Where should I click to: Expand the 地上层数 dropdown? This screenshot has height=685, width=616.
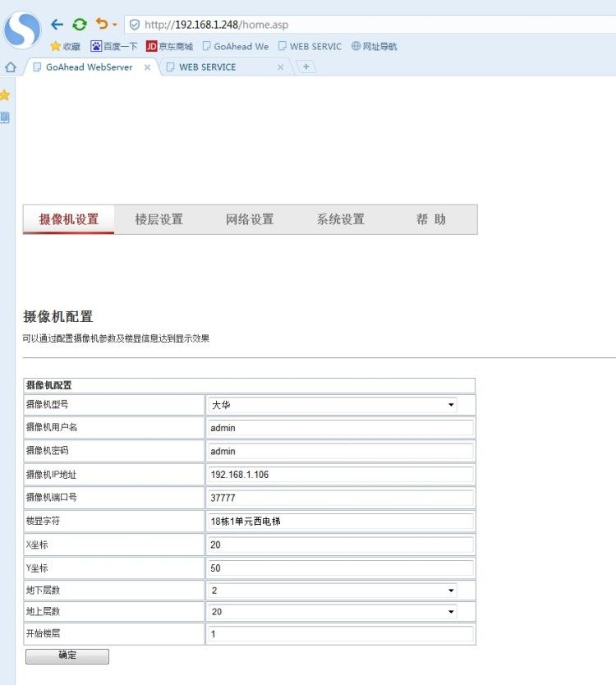click(x=333, y=612)
